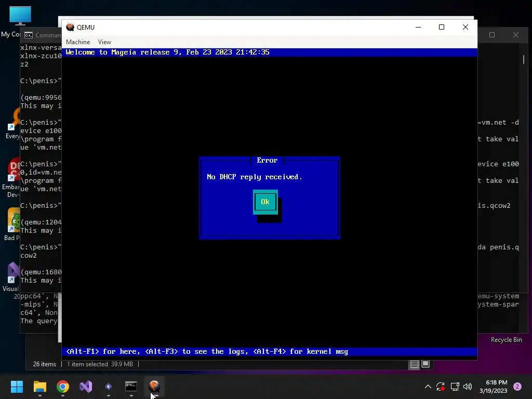Open clock and date 6:18 PM

[x=494, y=387]
